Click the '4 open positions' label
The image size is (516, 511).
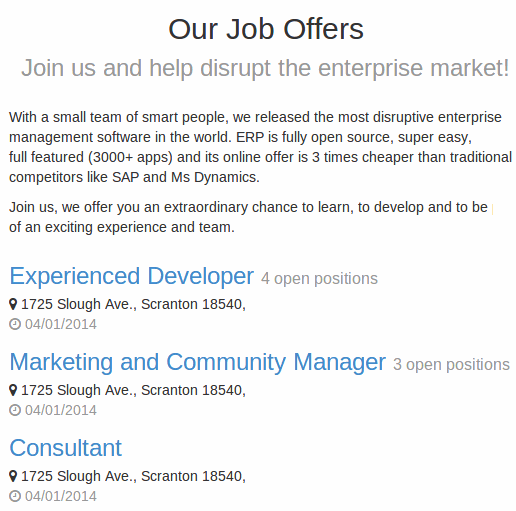click(x=319, y=279)
